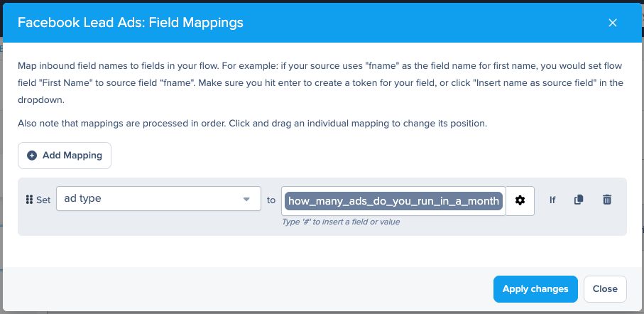The width and height of the screenshot is (644, 314).
Task: Grab the mapping row drag handle
Action: click(x=29, y=200)
